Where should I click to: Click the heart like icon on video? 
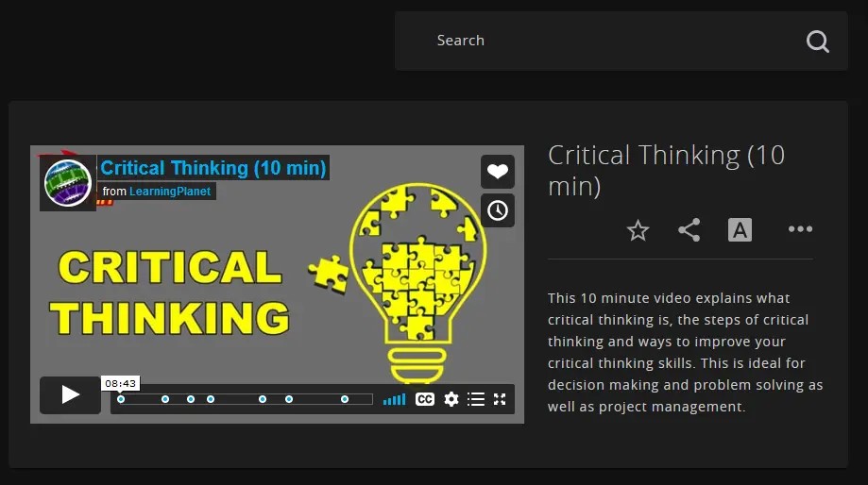pos(498,172)
